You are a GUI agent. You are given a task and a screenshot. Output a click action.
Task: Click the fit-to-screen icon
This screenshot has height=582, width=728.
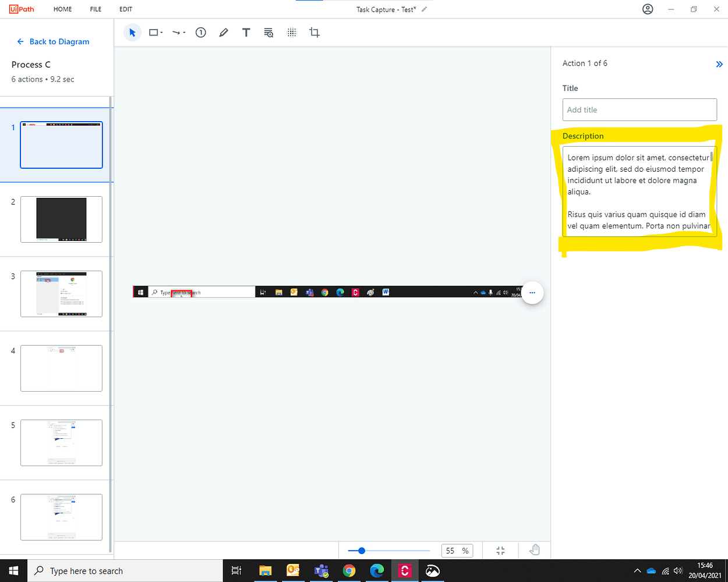(500, 550)
